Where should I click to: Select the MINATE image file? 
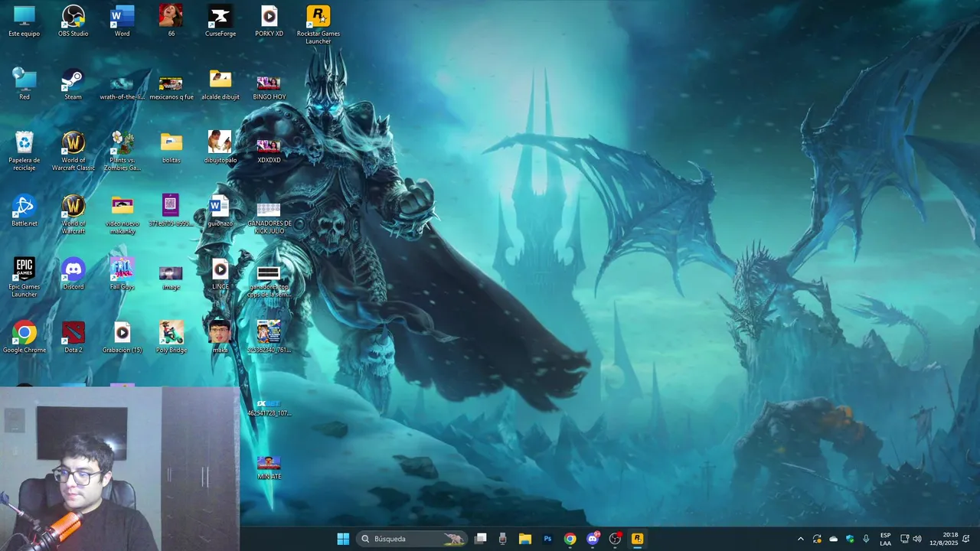(269, 467)
